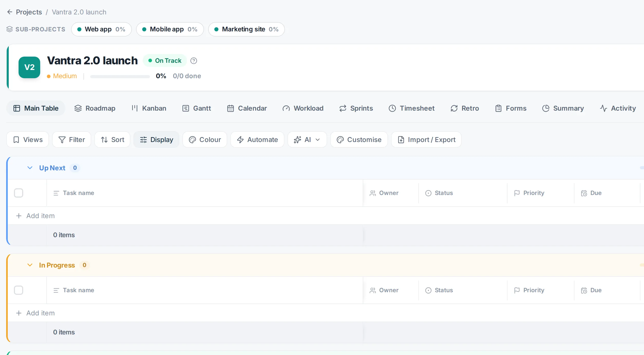The image size is (644, 355).
Task: Click the 0/0 done counter text
Action: tap(187, 76)
